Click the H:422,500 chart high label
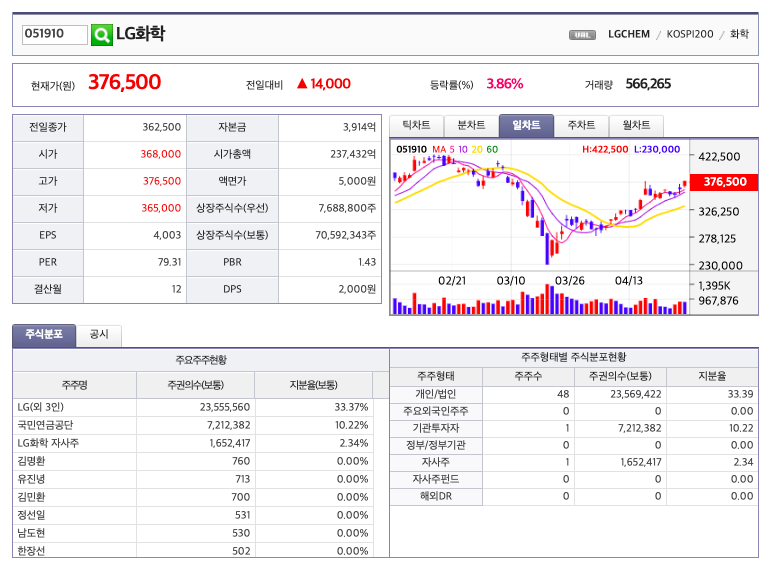Image resolution: width=777 pixels, height=578 pixels. coord(605,150)
